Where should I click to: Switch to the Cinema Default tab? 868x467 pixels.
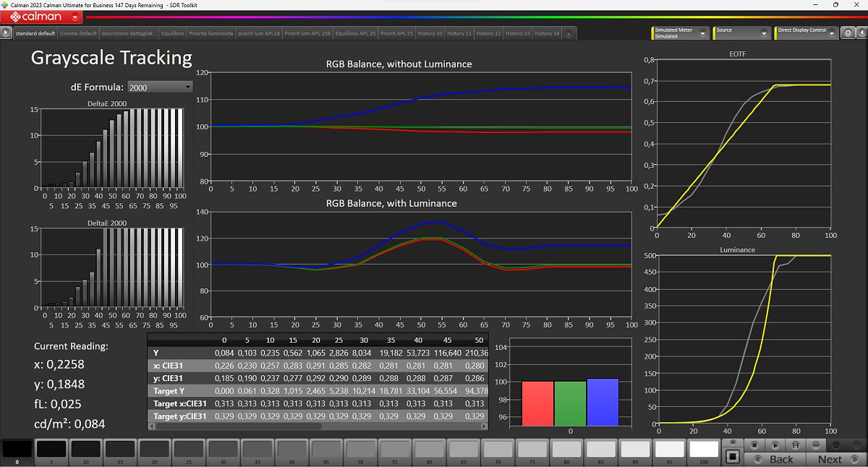click(x=78, y=33)
